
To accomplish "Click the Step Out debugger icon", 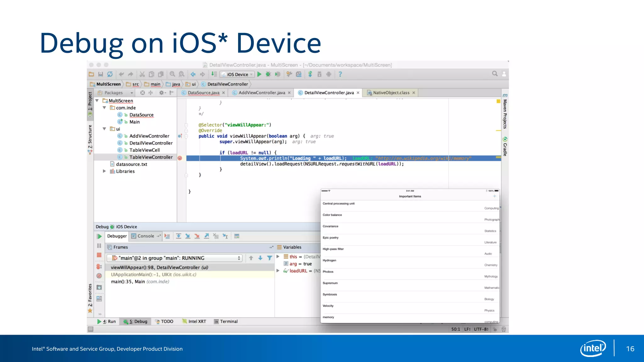I will coord(207,236).
